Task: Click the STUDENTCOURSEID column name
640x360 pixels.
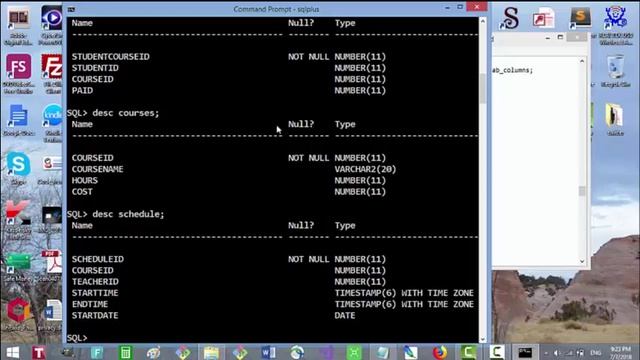Action: 111,56
